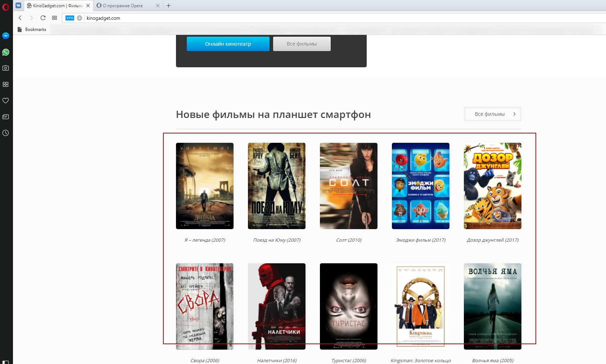Image resolution: width=606 pixels, height=364 pixels.
Task: Open Я – легенда poster
Action: (x=205, y=186)
